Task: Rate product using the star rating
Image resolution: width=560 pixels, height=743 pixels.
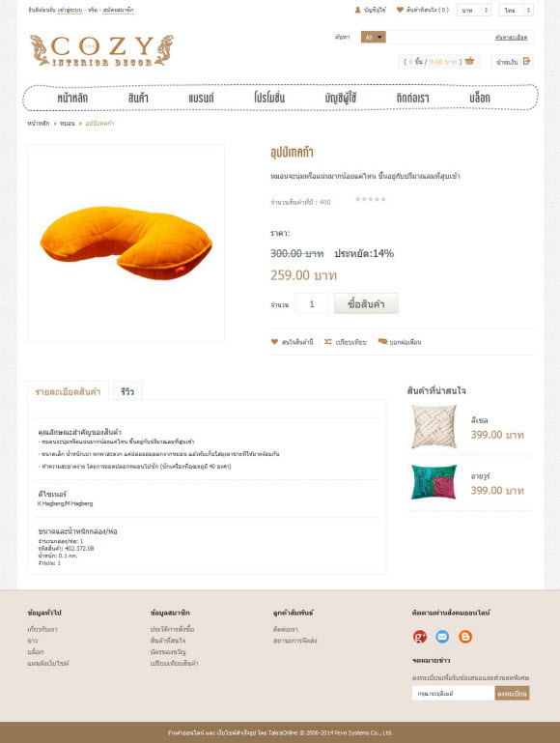Action: (371, 199)
